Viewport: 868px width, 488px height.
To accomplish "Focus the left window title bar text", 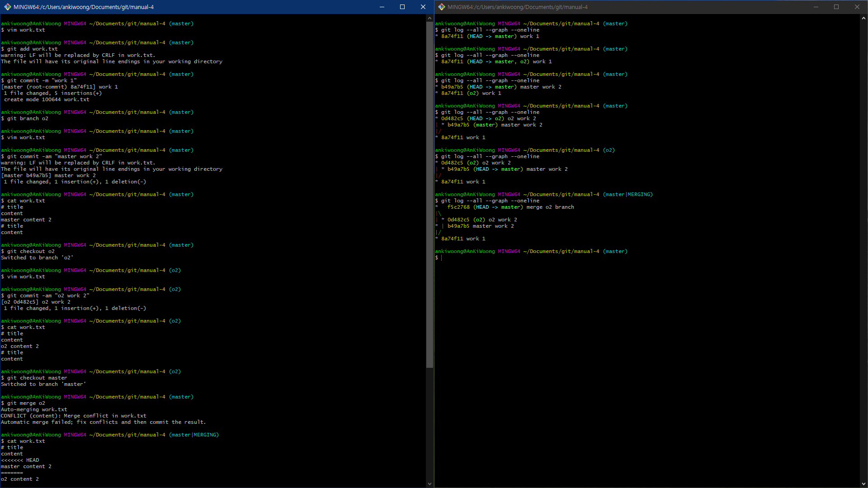I will pyautogui.click(x=84, y=7).
